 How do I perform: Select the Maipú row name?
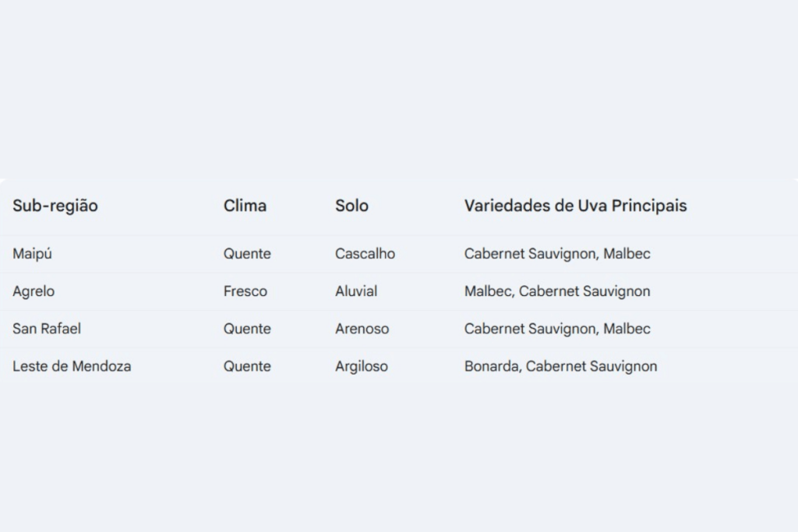pos(32,254)
